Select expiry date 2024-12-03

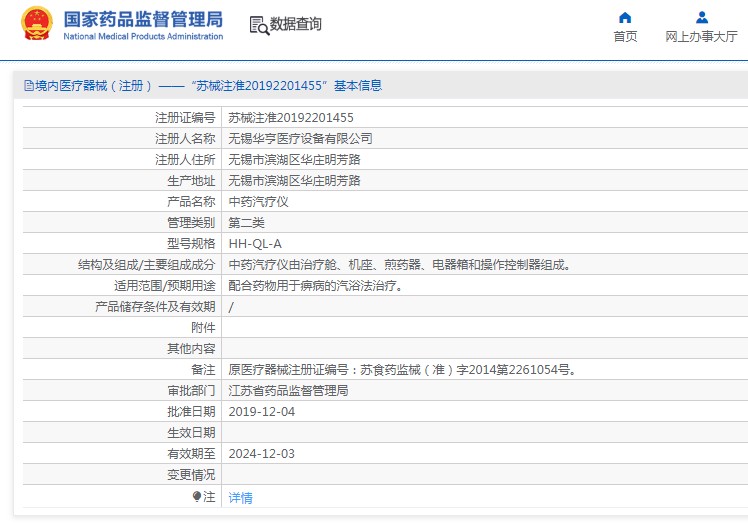point(261,453)
